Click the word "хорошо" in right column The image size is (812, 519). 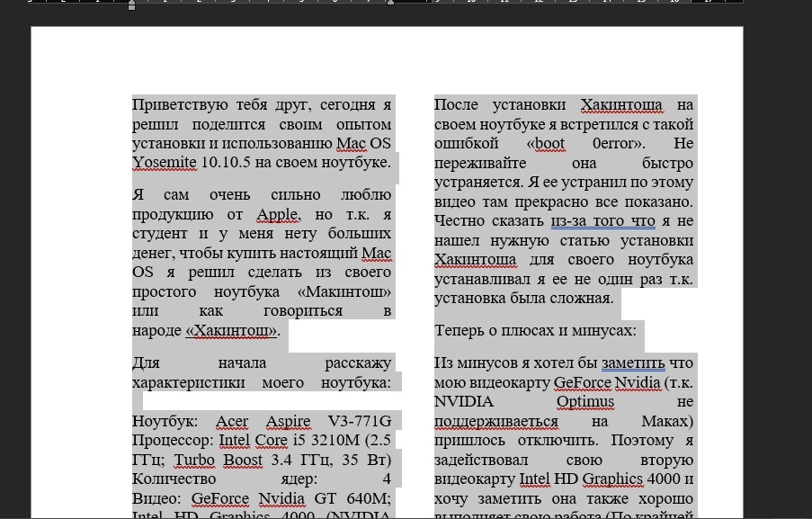coord(666,499)
